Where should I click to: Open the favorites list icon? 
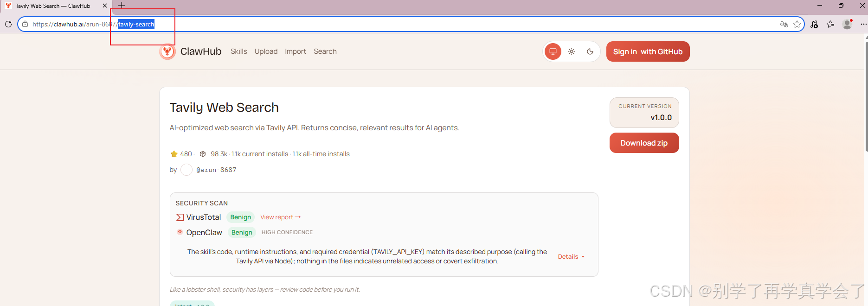pyautogui.click(x=830, y=24)
